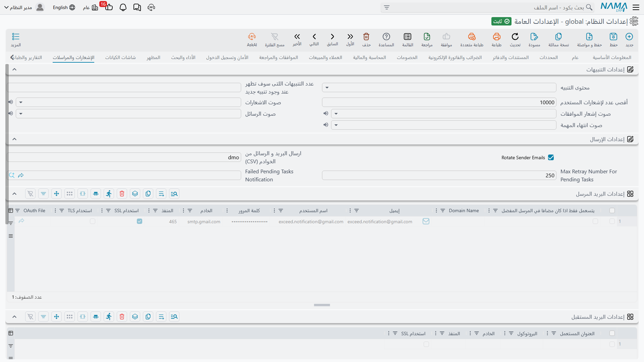Check استخدام SSL in receiver email row
The width and height of the screenshot is (644, 362).
426,344
